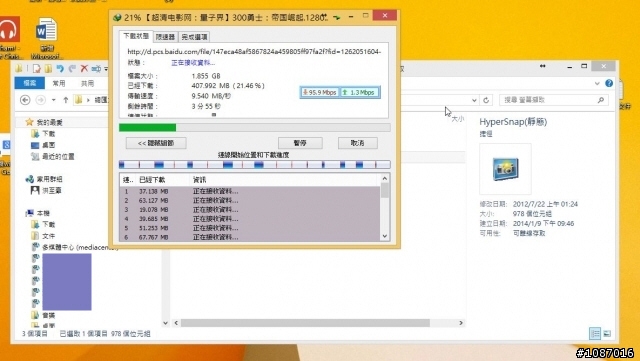Click the segmented connection progress bar

[x=254, y=165]
